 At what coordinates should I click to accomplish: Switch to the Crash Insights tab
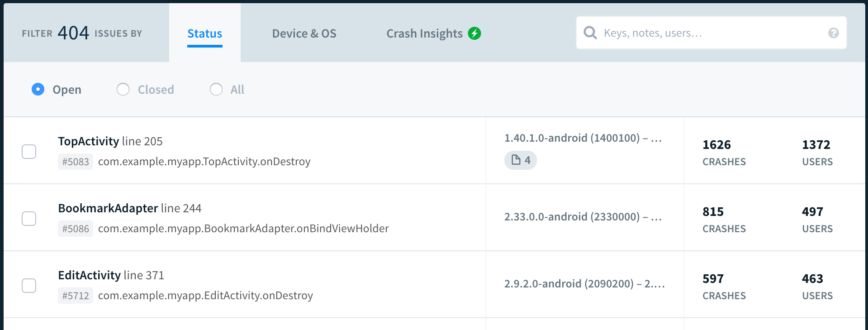coord(424,33)
